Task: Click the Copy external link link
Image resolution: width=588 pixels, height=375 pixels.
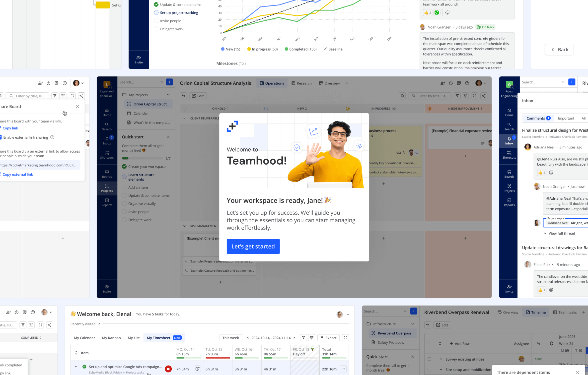Action: tap(17, 174)
